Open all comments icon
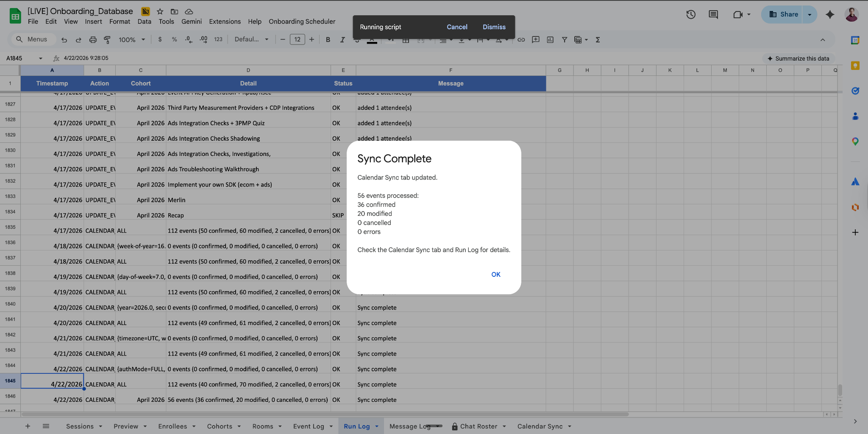The height and width of the screenshot is (434, 868). pyautogui.click(x=713, y=14)
